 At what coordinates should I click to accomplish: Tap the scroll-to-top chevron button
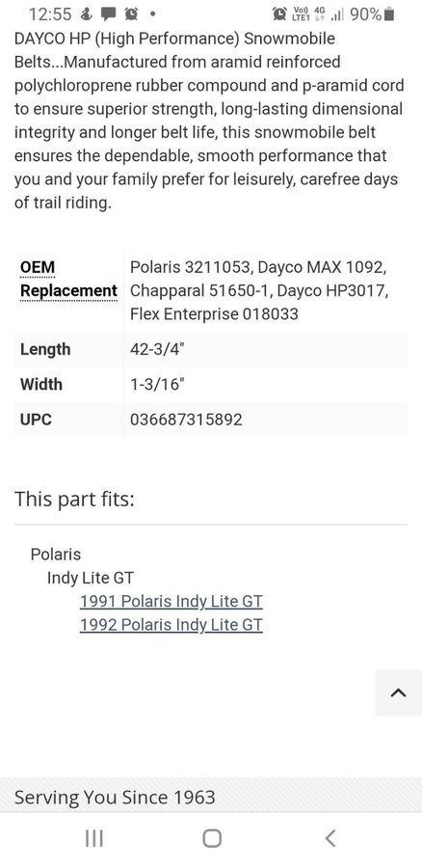coord(398,692)
